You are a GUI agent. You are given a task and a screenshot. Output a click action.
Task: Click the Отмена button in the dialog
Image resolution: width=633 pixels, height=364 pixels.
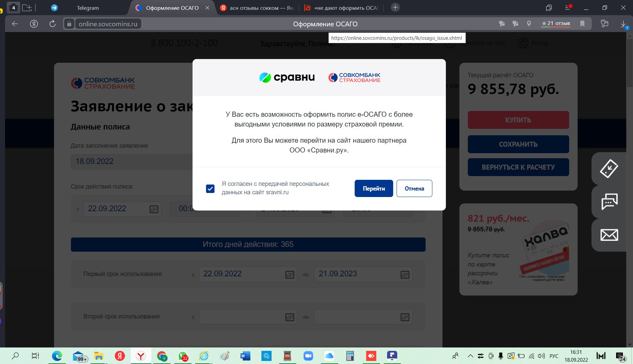pyautogui.click(x=414, y=188)
